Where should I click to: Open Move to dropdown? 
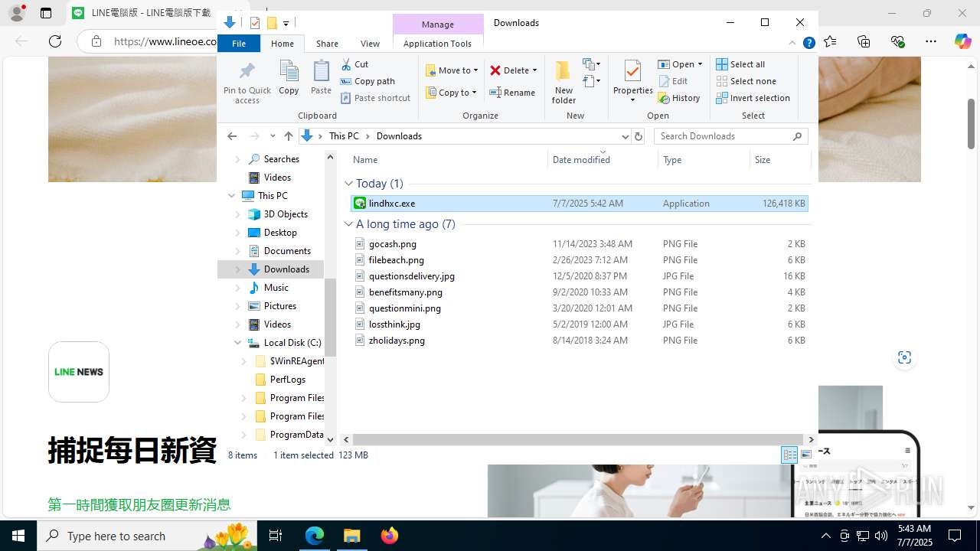pyautogui.click(x=452, y=70)
